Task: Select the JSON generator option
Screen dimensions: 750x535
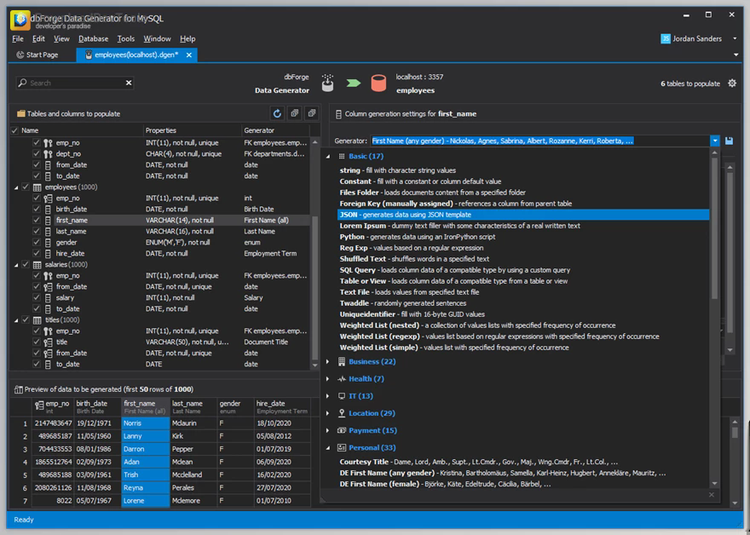Action: [523, 215]
